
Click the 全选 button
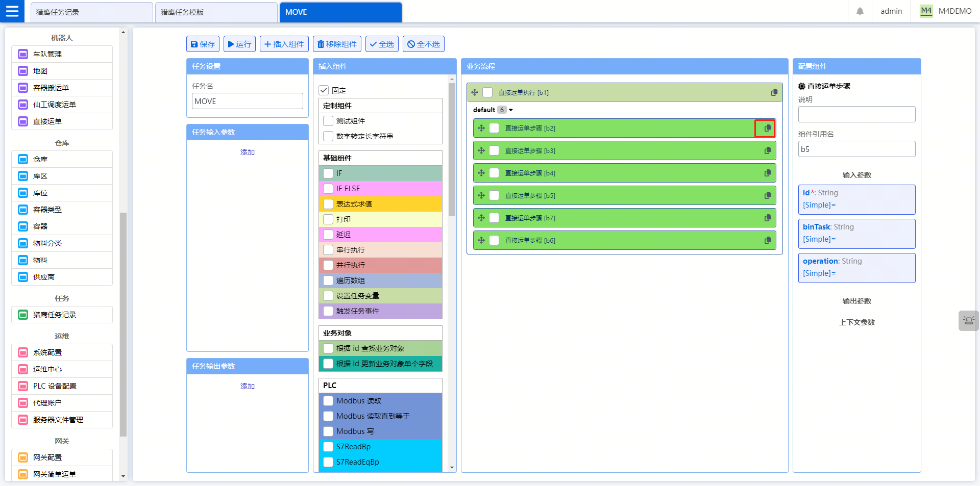coord(382,44)
